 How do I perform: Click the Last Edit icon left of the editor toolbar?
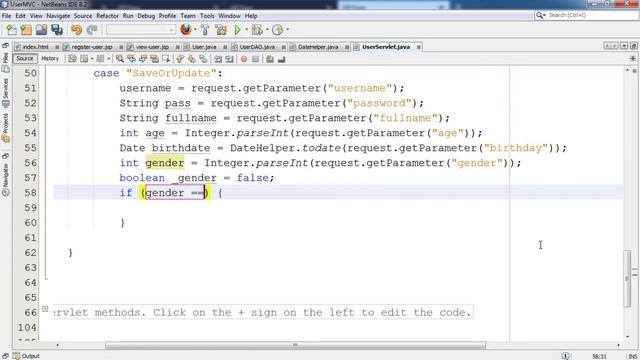72,59
